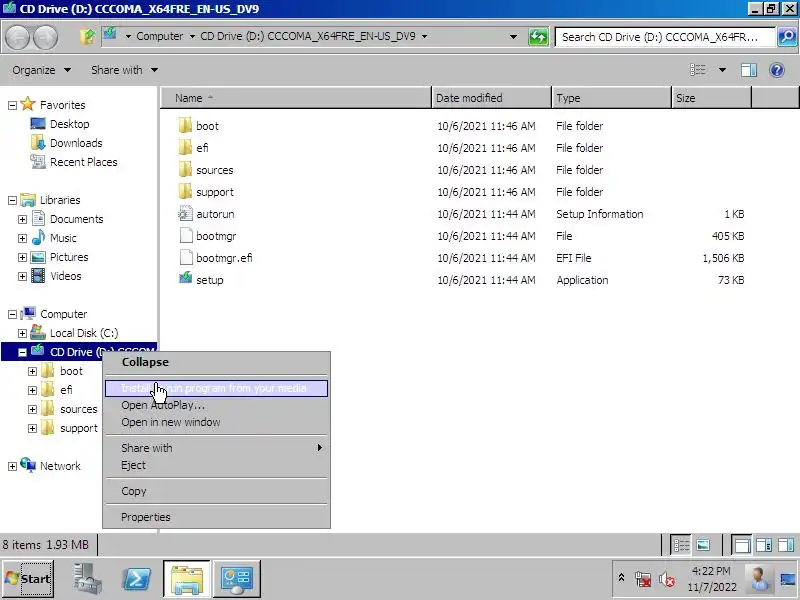Open Server Manager from the taskbar
800x600 pixels.
click(x=88, y=579)
